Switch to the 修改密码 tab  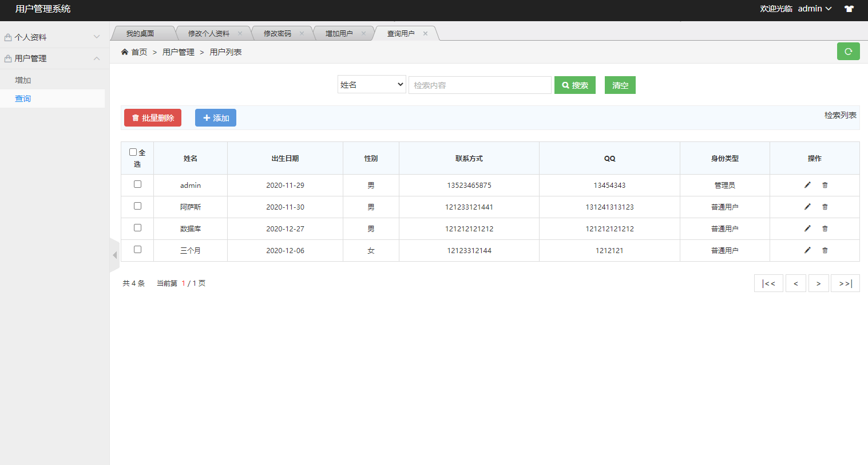coord(277,34)
